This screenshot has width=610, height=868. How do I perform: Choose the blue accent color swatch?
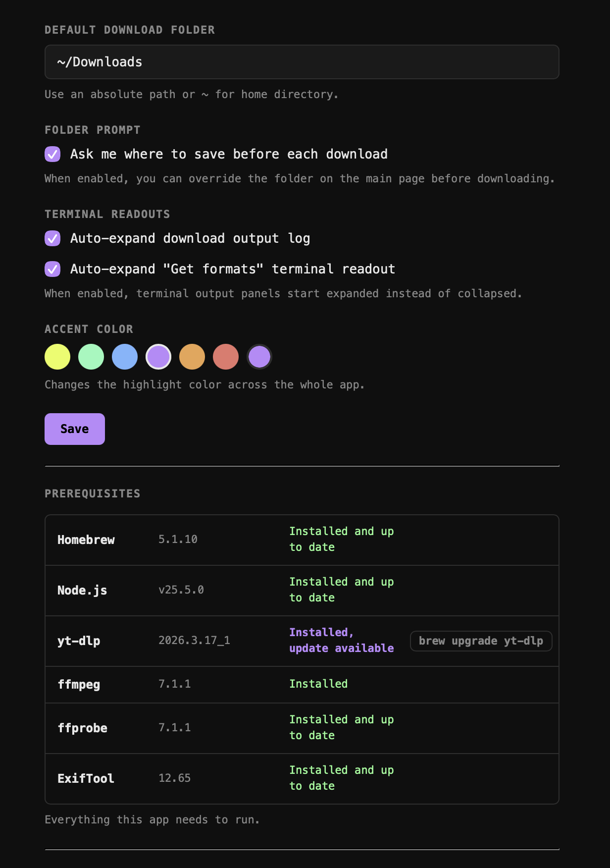tap(125, 357)
